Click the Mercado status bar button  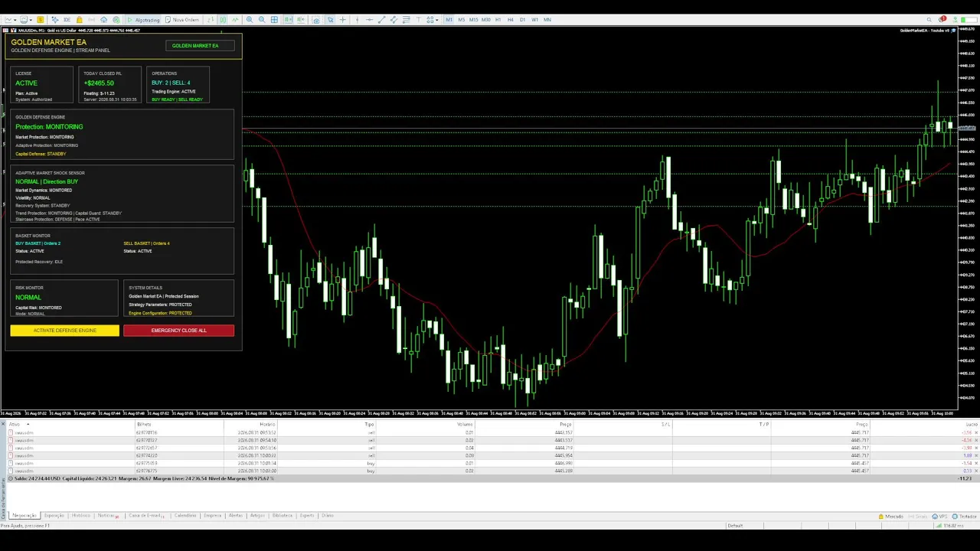coord(890,517)
